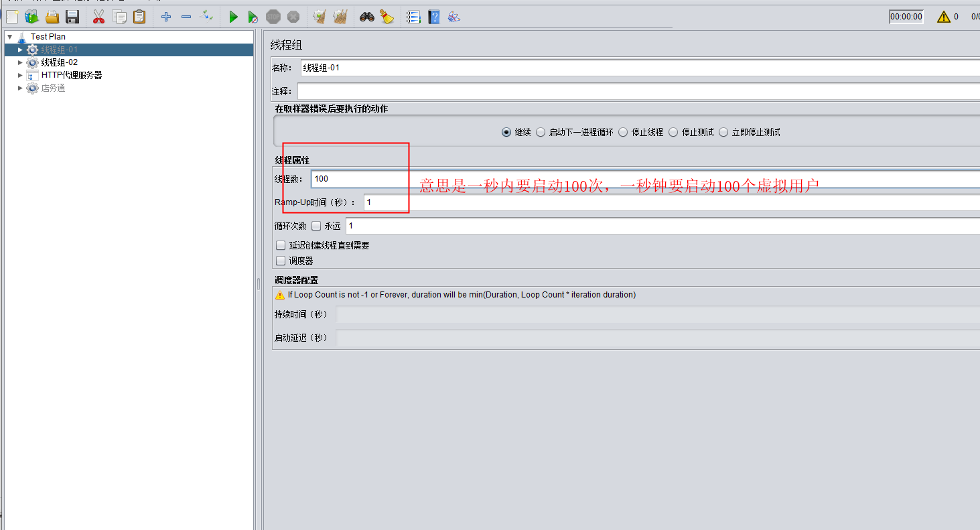Select the 线程组-02 tree item
This screenshot has width=980, height=530.
click(x=60, y=62)
